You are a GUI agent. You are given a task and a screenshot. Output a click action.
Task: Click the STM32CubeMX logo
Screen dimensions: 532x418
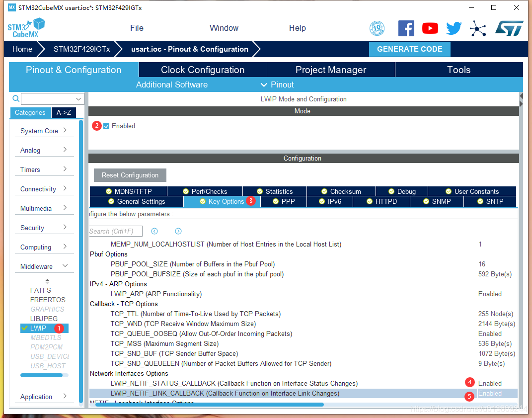pyautogui.click(x=26, y=28)
